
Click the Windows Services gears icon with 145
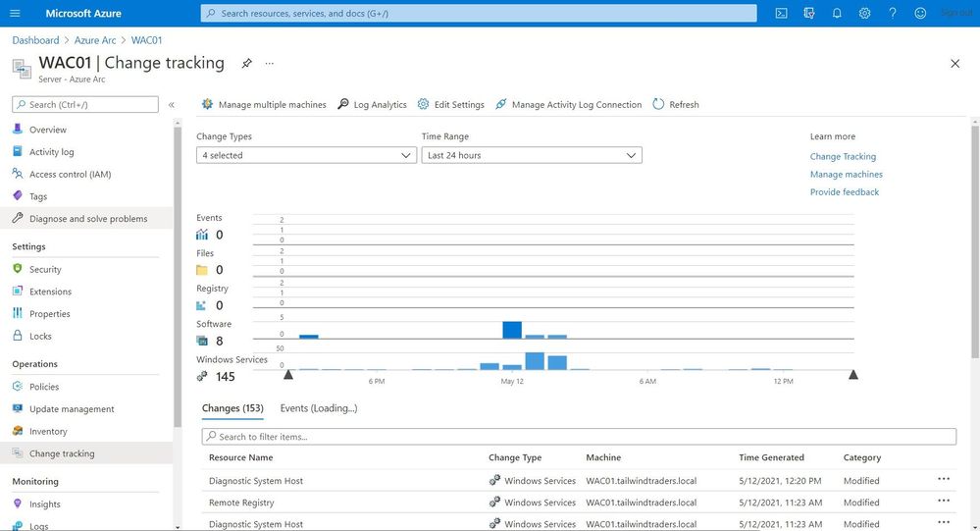202,376
